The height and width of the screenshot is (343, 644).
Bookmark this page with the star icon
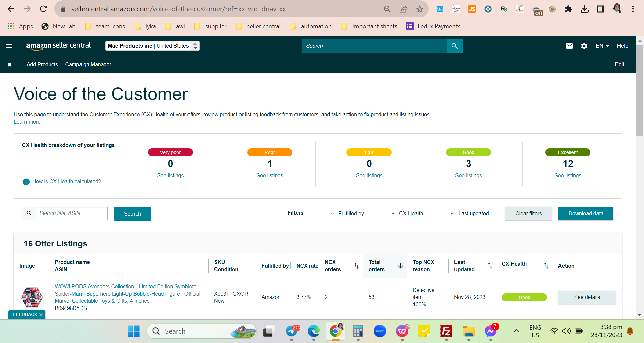pos(420,9)
